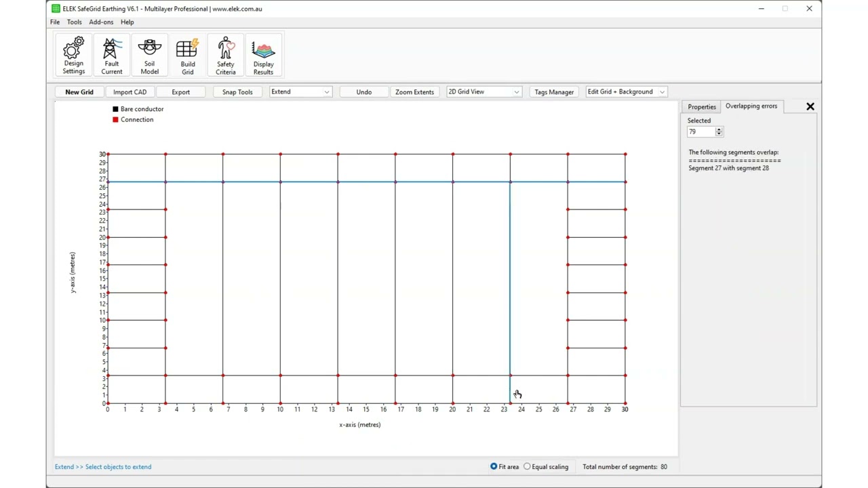Open the Display Results tool
The image size is (868, 488).
pos(264,56)
